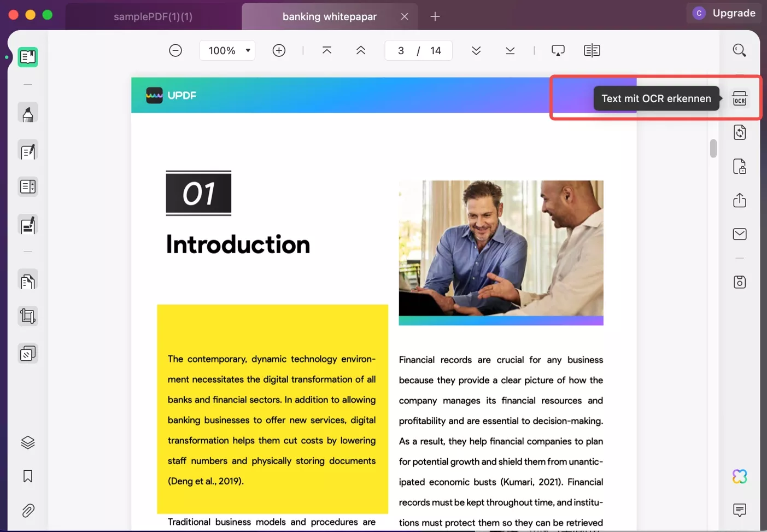Switch to Reader mode
The height and width of the screenshot is (532, 767).
pos(27,57)
